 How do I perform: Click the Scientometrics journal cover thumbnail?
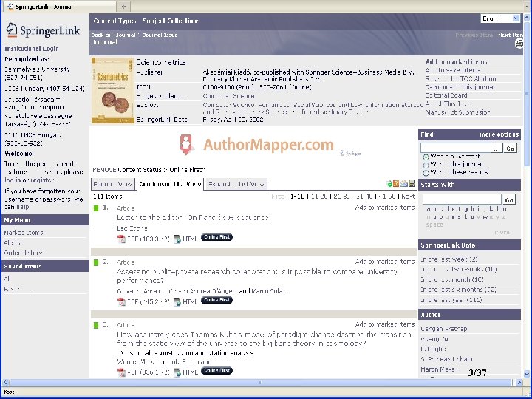pyautogui.click(x=112, y=90)
